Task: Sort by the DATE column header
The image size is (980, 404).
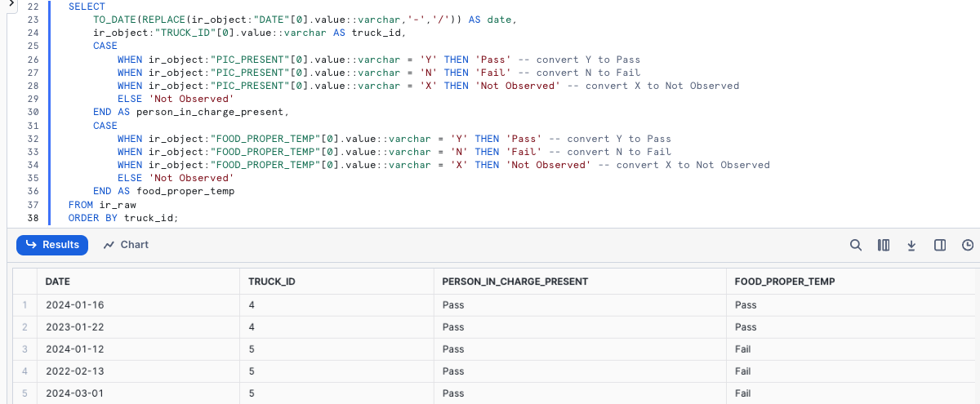Action: pyautogui.click(x=57, y=282)
